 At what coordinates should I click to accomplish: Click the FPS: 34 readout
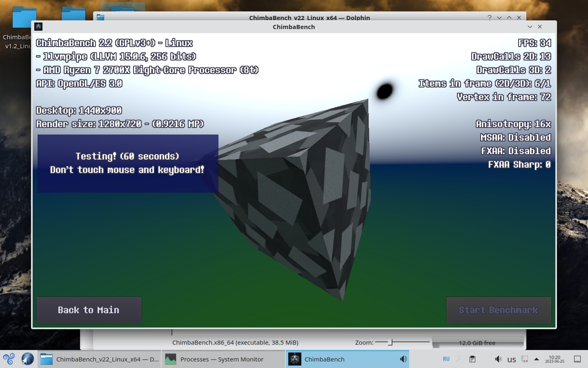[x=535, y=43]
